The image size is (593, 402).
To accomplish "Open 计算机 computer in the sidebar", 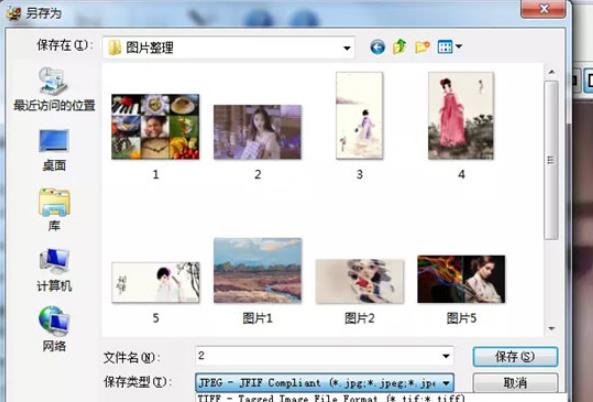I will 54,270.
